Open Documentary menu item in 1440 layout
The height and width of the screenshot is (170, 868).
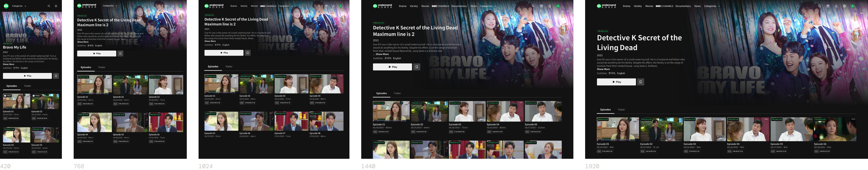tap(459, 6)
